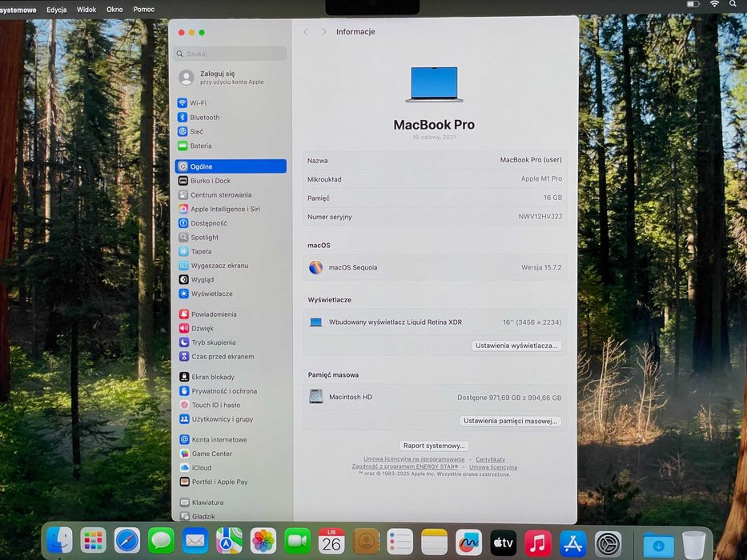Select Ogólne in the sidebar
747x560 pixels.
(x=231, y=166)
